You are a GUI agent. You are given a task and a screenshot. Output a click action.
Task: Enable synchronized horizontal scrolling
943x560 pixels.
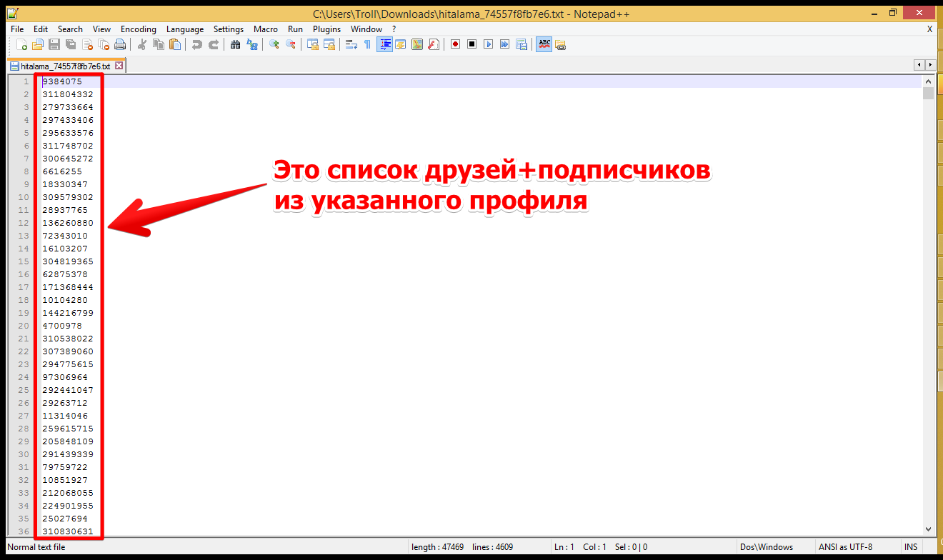[x=329, y=44]
